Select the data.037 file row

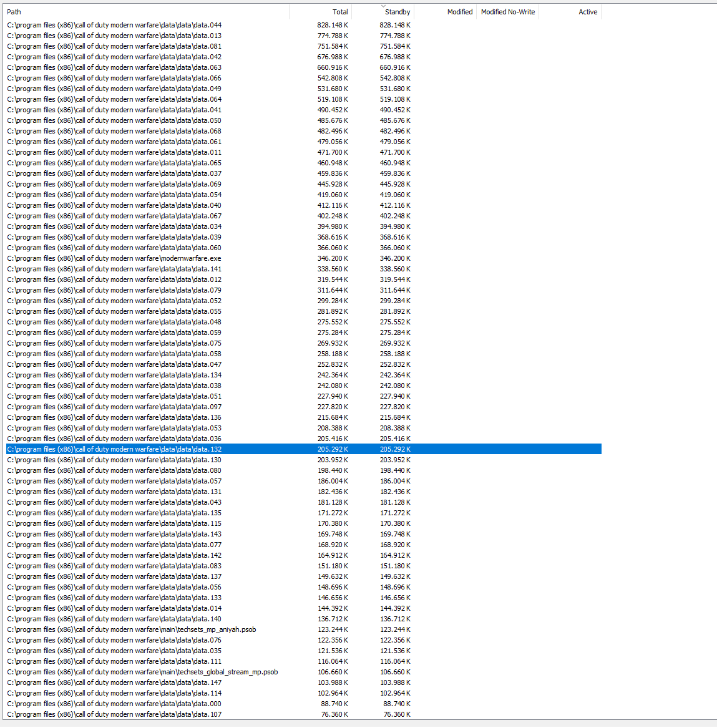[304, 173]
